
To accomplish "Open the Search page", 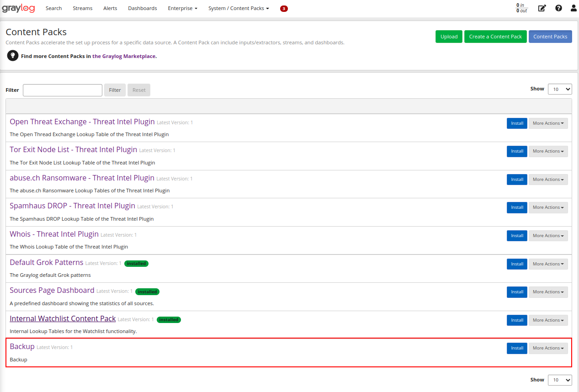I will pos(53,8).
